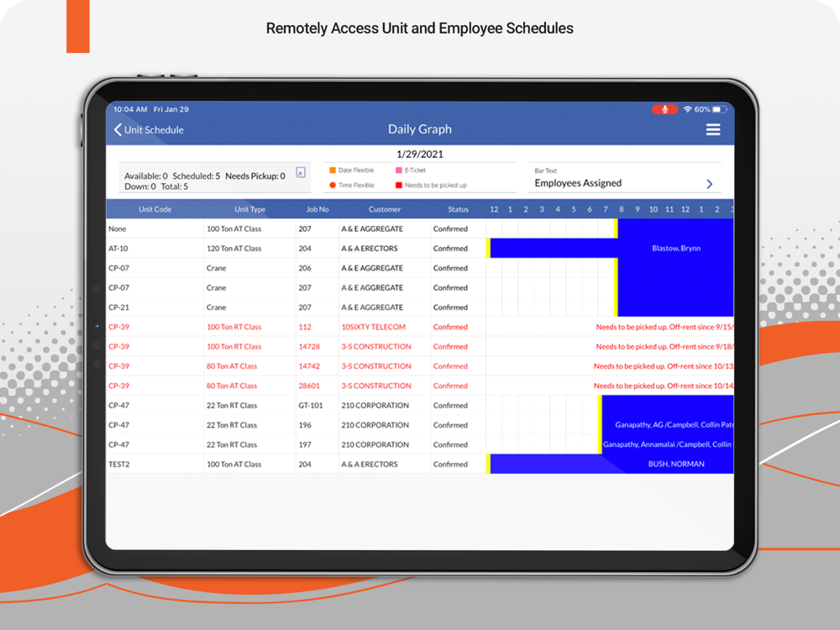Screen dimensions: 840x630
Task: Click the pink E-Ticket legend swatch
Action: coord(398,171)
